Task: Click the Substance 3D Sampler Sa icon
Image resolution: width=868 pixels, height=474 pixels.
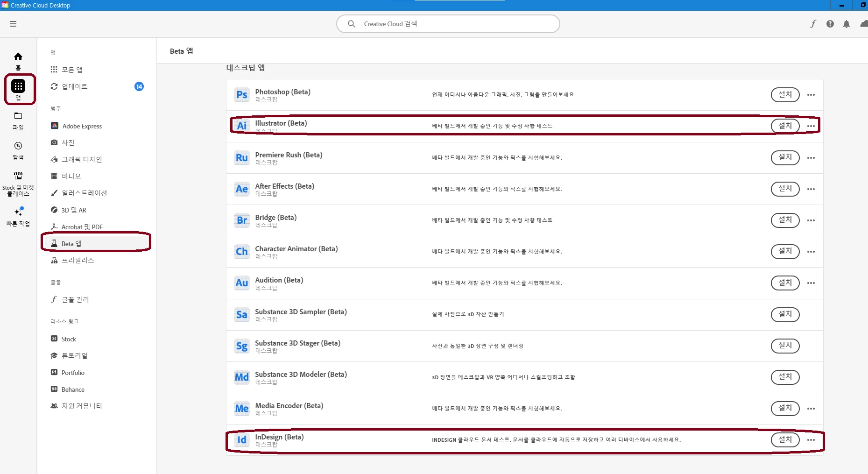Action: [242, 315]
